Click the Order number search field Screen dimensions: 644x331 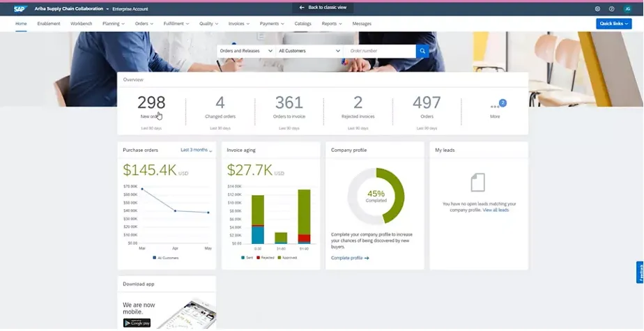pyautogui.click(x=380, y=51)
